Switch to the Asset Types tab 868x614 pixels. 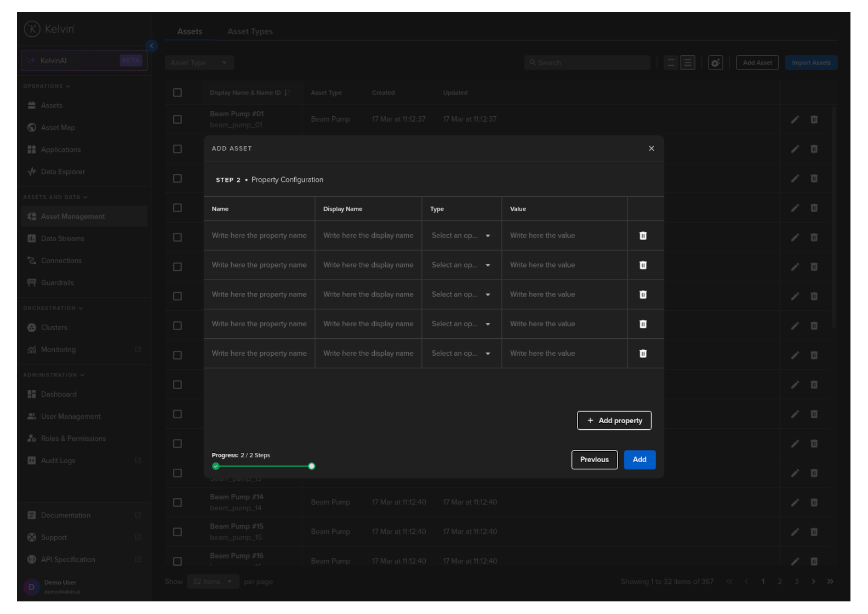pyautogui.click(x=250, y=32)
